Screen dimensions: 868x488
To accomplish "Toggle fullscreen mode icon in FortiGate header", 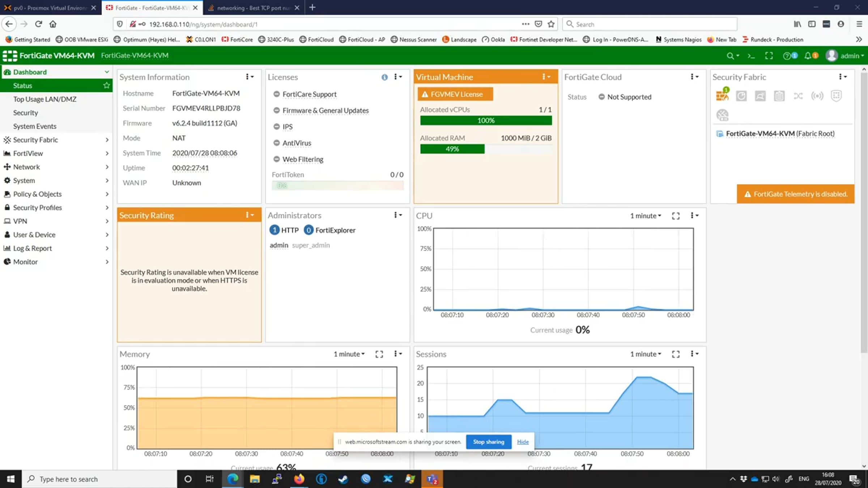I will point(769,56).
